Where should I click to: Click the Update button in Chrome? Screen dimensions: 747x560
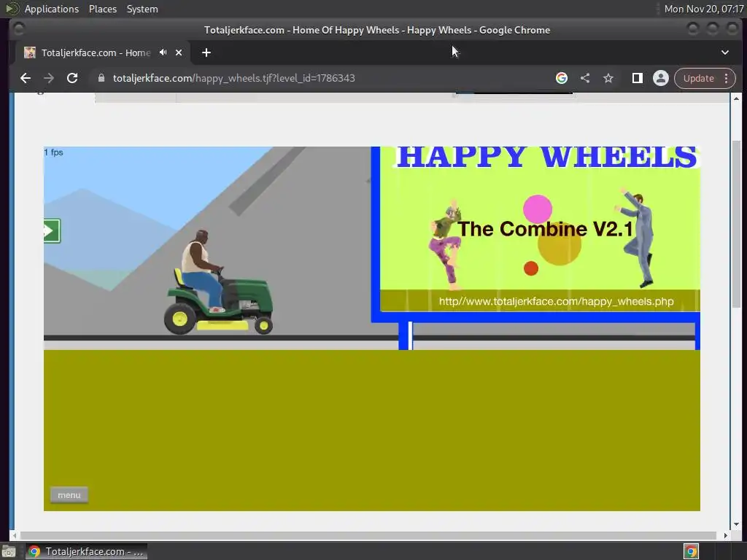pos(698,78)
